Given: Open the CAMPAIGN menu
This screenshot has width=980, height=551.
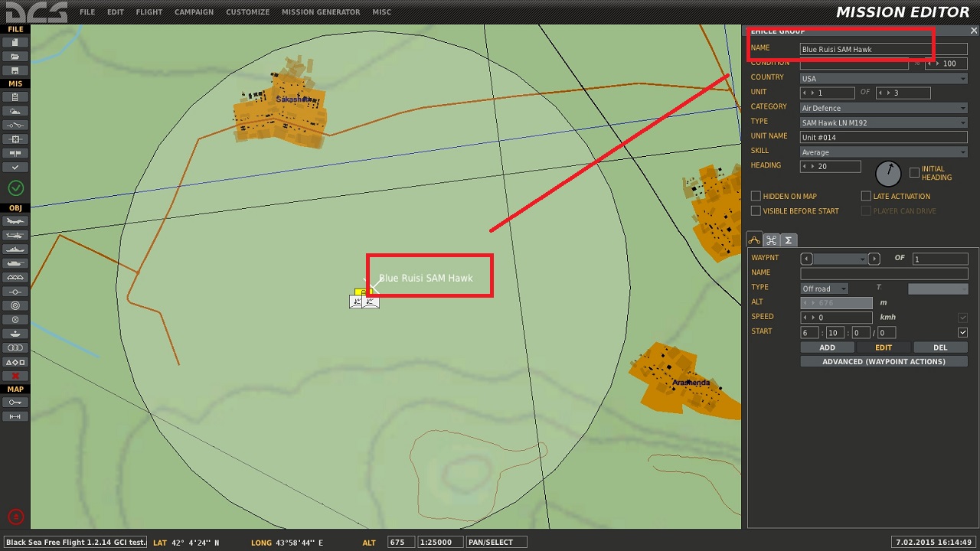Looking at the screenshot, I should tap(194, 12).
